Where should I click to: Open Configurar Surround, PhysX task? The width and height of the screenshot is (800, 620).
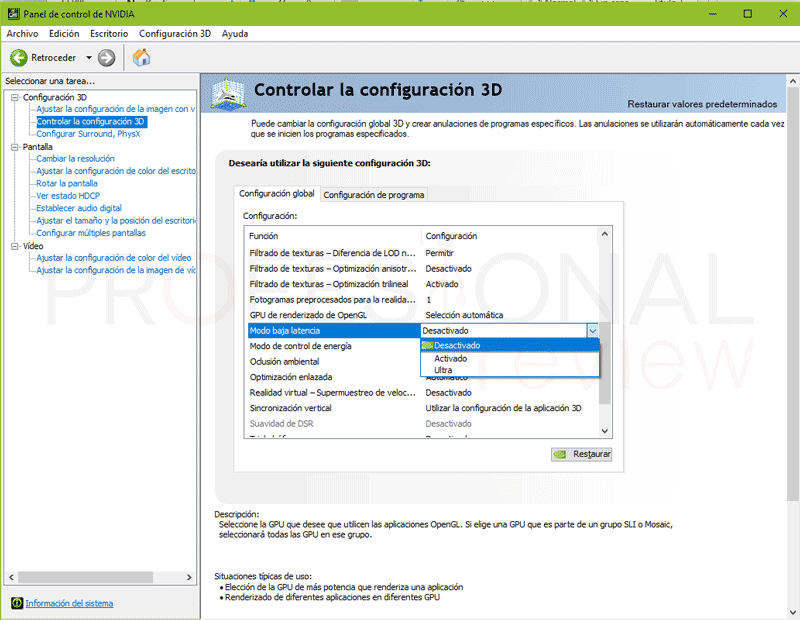point(88,134)
